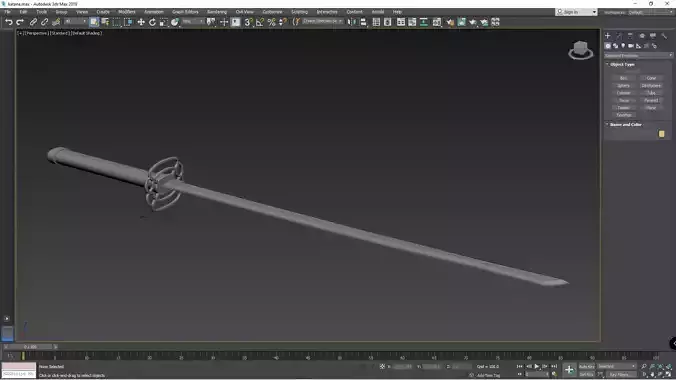Open the Graph Editors menu
Screen dimensions: 676x380
[185, 12]
